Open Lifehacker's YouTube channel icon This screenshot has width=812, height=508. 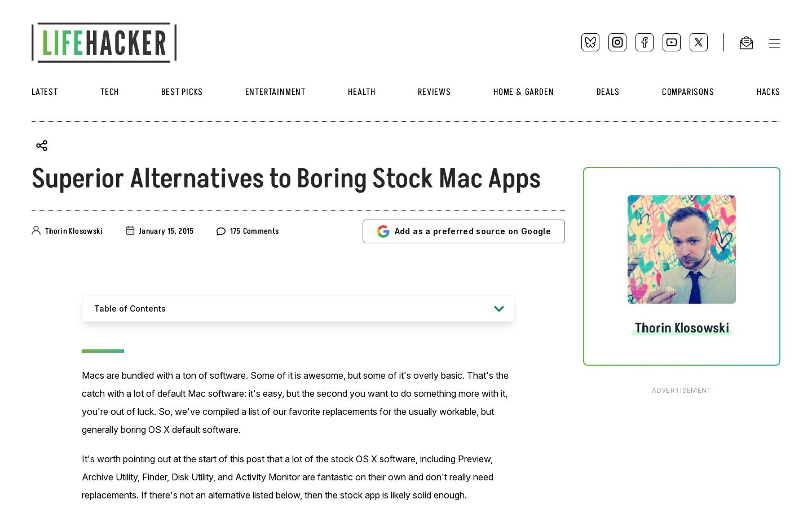click(x=672, y=42)
